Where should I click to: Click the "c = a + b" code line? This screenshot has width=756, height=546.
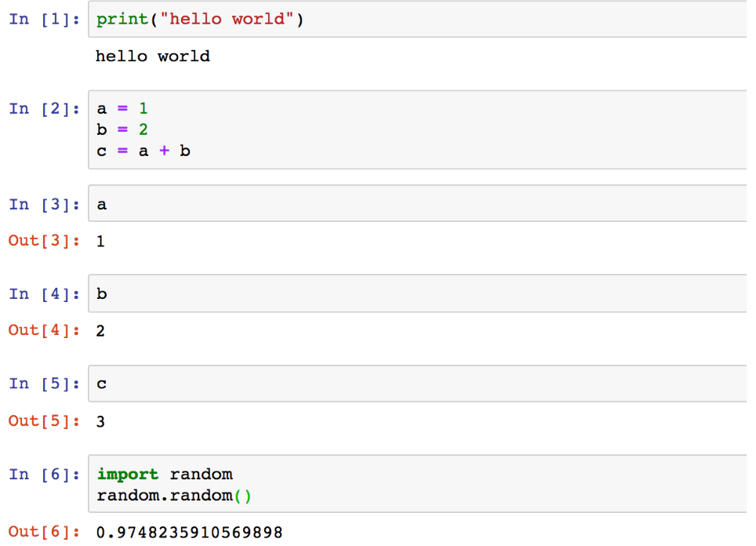pos(144,151)
